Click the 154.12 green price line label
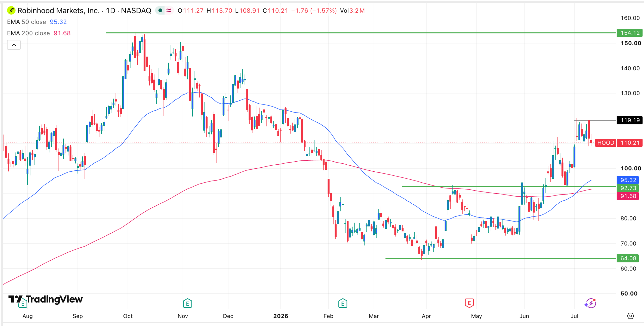The image size is (644, 326). (630, 33)
